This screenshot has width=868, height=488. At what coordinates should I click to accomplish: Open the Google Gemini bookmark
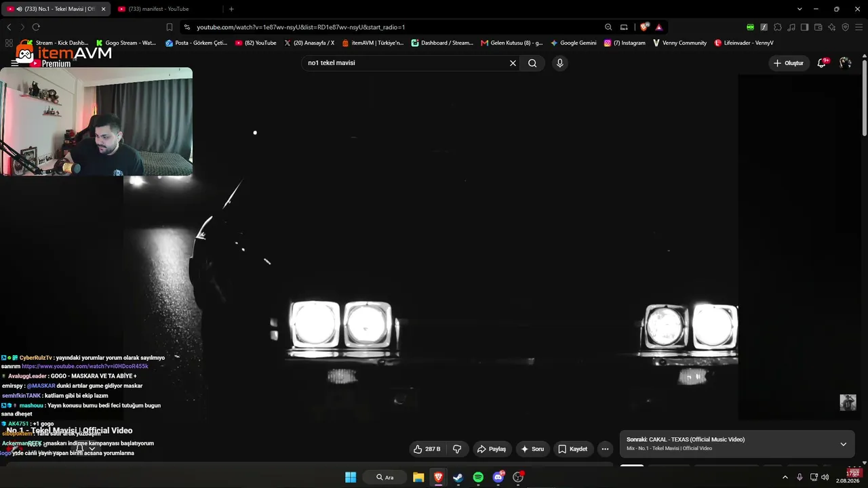tap(574, 43)
